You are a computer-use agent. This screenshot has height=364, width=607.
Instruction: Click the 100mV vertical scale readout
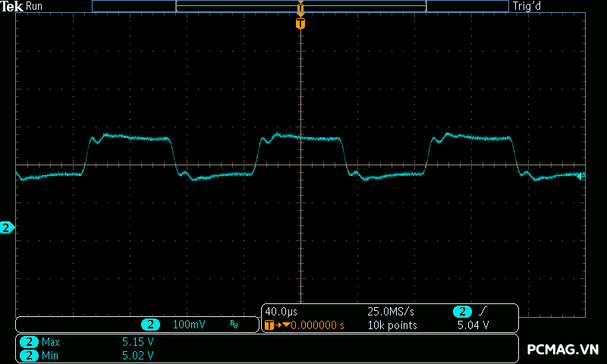click(189, 325)
